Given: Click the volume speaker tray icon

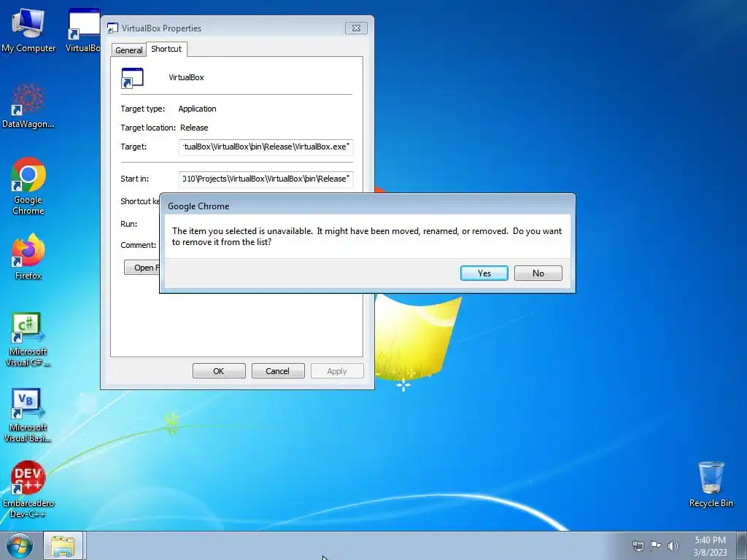Looking at the screenshot, I should [x=673, y=545].
